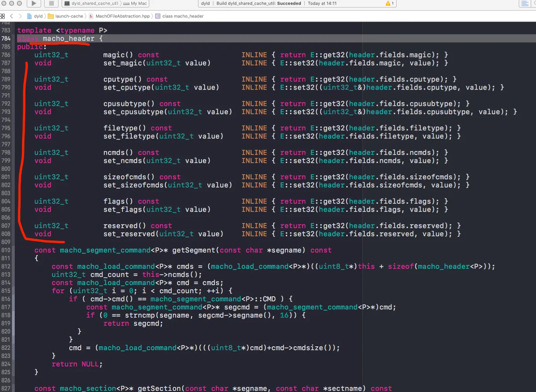Stop the running task with Stop button
The height and width of the screenshot is (392, 536).
tap(51, 3)
